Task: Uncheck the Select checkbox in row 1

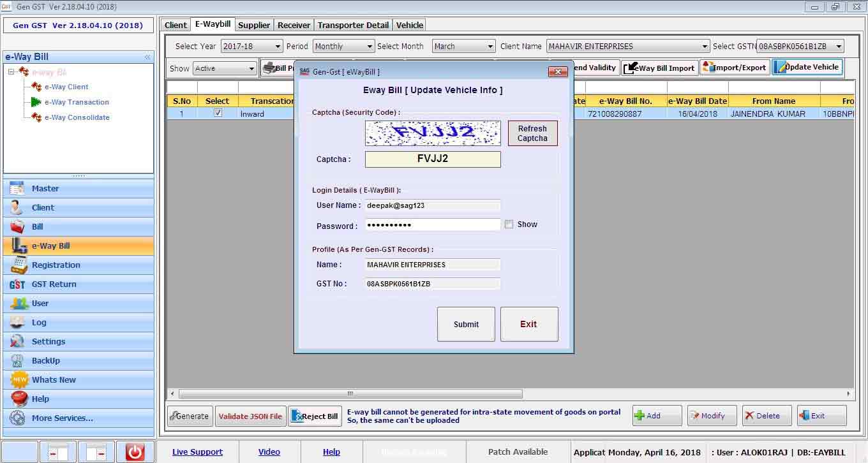Action: [x=218, y=113]
